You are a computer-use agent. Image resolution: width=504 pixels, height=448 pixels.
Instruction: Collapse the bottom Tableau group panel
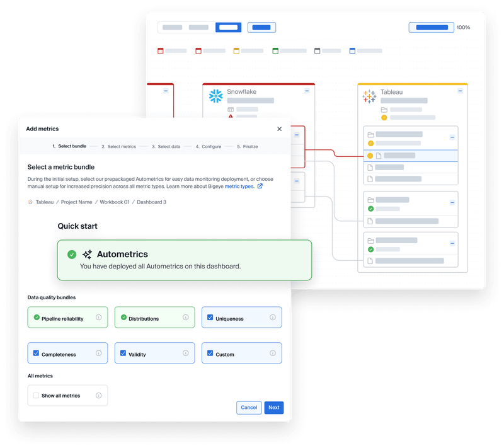tap(452, 243)
